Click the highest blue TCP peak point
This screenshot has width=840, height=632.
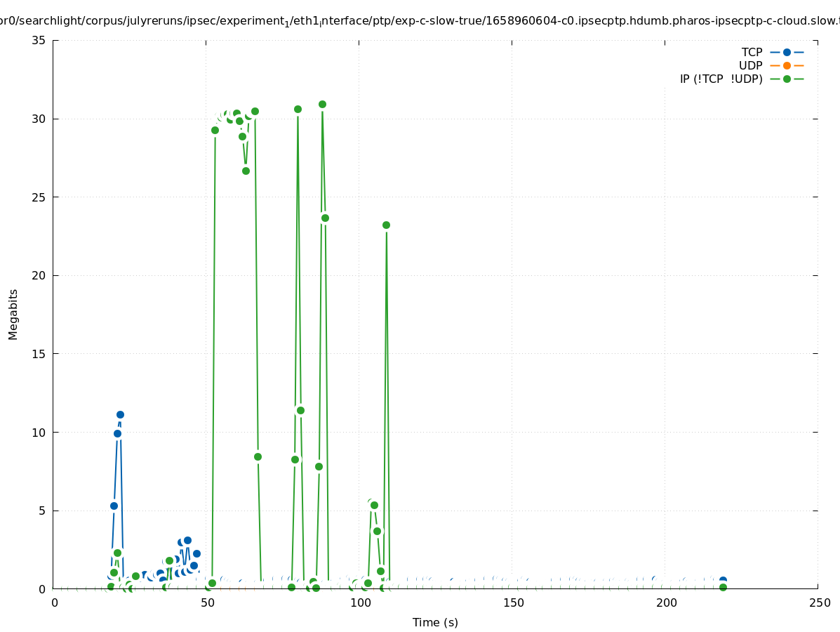point(120,414)
